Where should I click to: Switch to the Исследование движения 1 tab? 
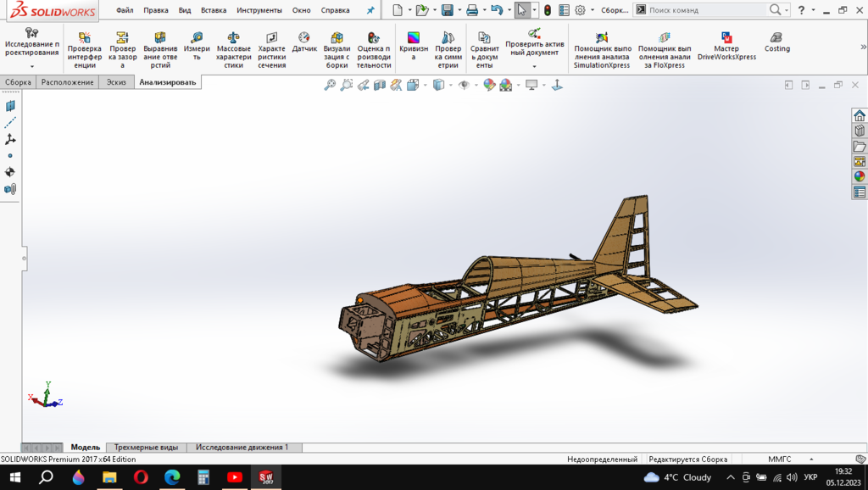pyautogui.click(x=242, y=447)
